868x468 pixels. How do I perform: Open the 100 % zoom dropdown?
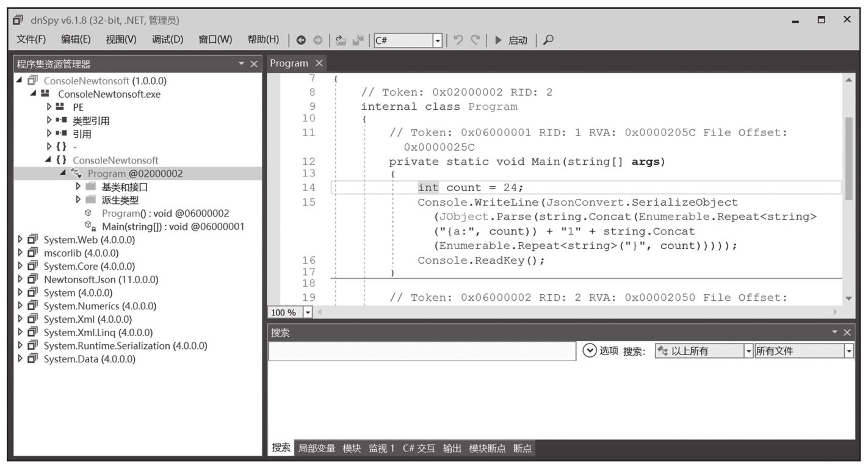pos(308,312)
